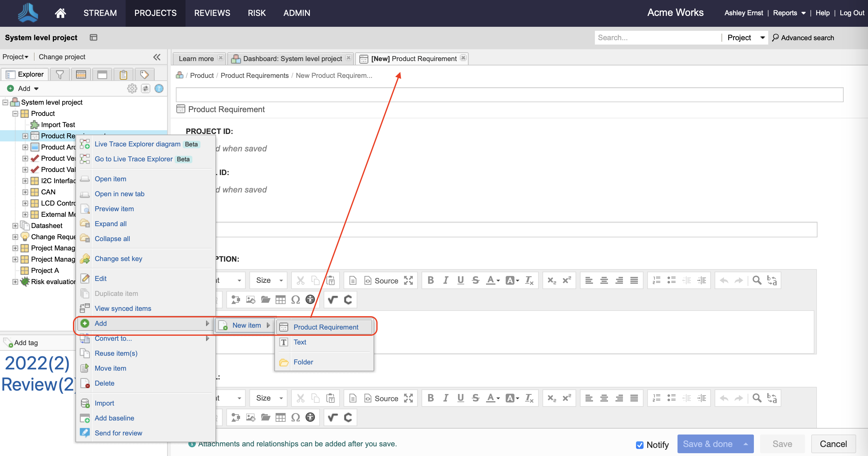Viewport: 868px width, 456px height.
Task: Click Find magnifier in upper description toolbar
Action: pyautogui.click(x=757, y=280)
